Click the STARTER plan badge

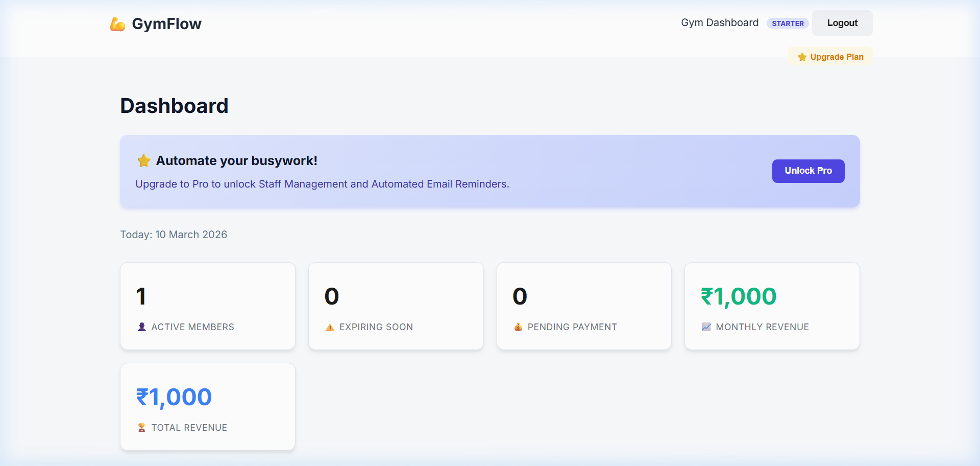click(788, 23)
